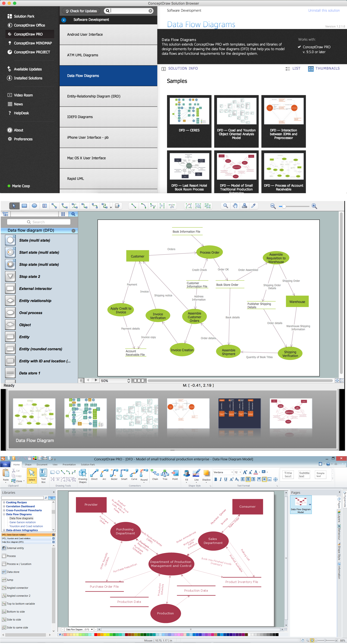
Task: Select the Direct connector tool
Action: click(94, 475)
